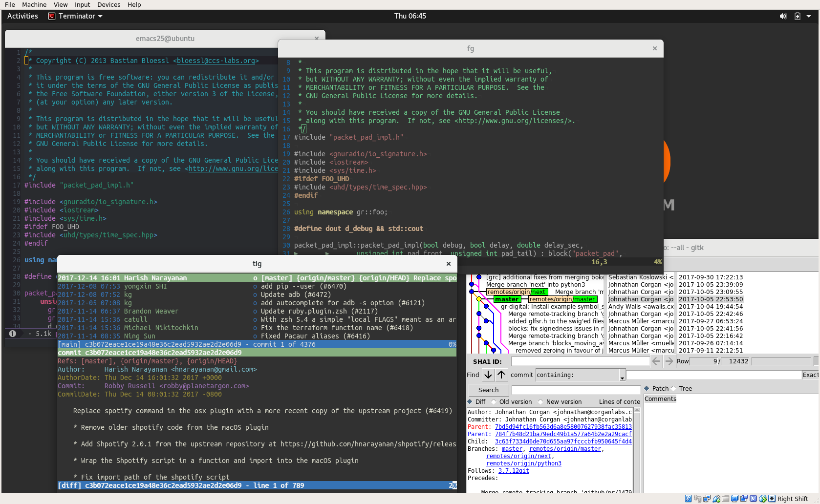
Task: Click Terminator app icon in top bar
Action: pyautogui.click(x=51, y=16)
